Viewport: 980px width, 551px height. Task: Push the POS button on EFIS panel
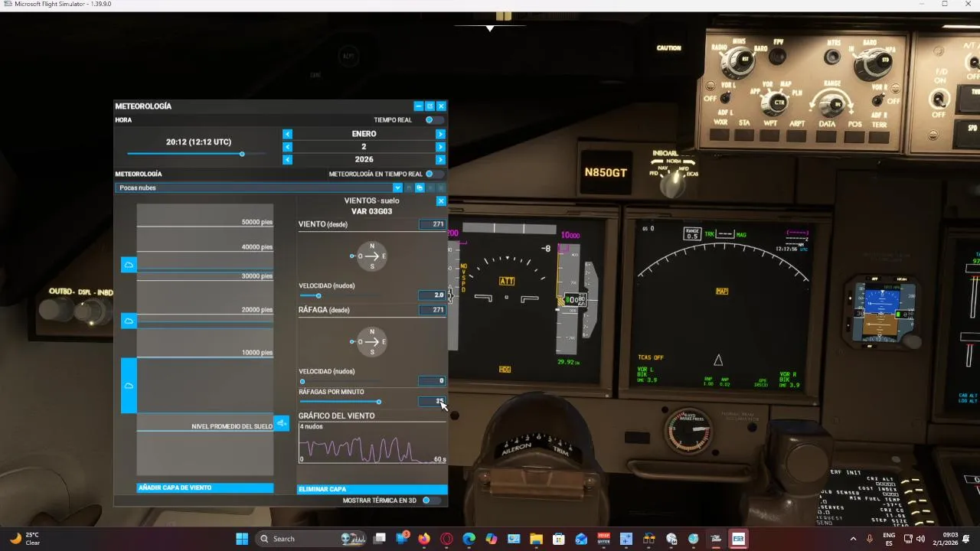click(x=854, y=138)
